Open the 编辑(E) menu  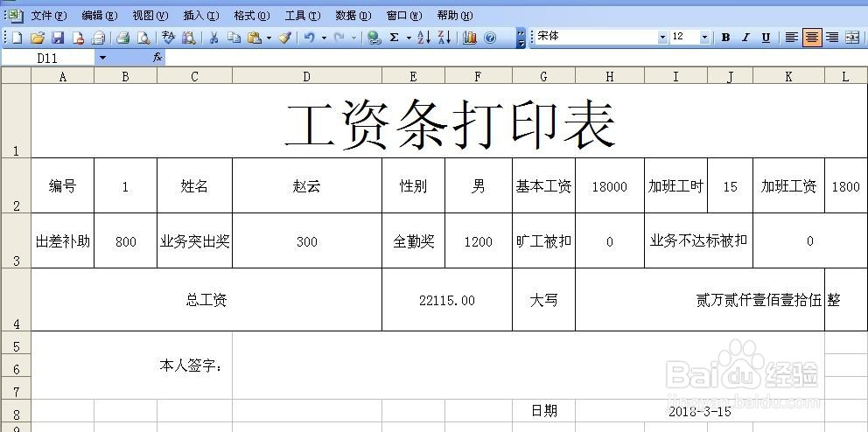click(100, 16)
